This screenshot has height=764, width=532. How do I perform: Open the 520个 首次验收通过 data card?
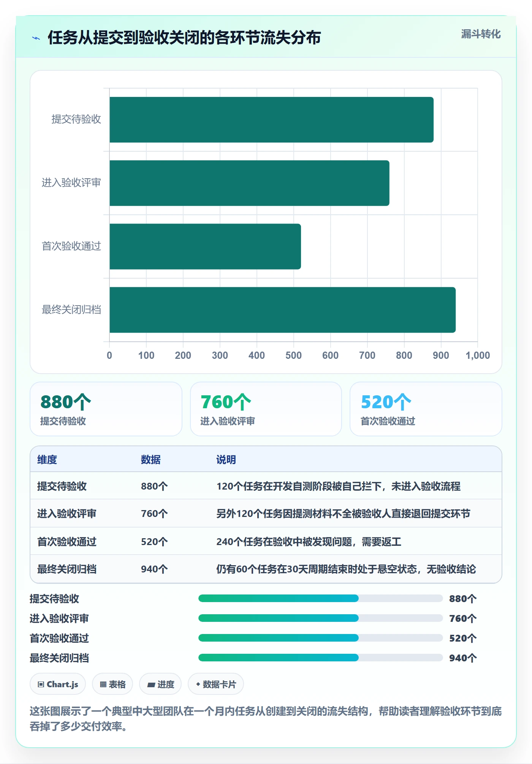tap(426, 409)
